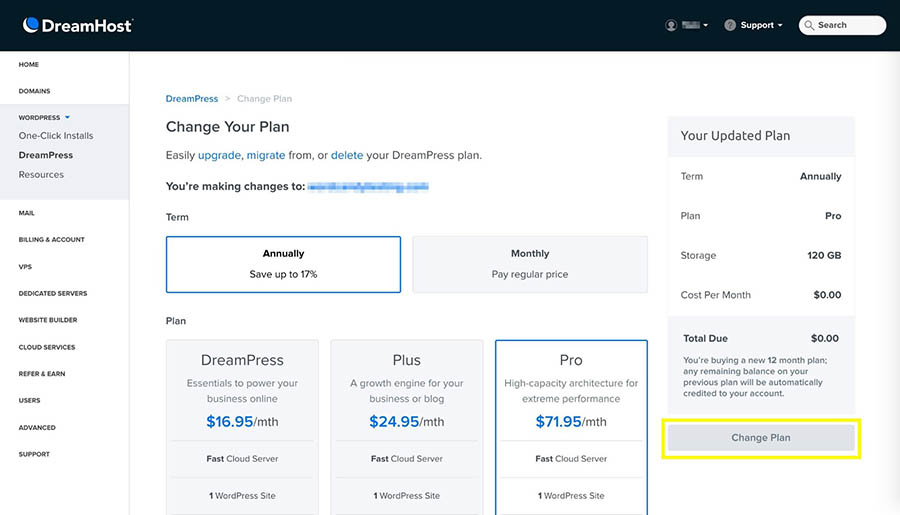The width and height of the screenshot is (900, 515).
Task: Focus the Search input field
Action: 842,25
